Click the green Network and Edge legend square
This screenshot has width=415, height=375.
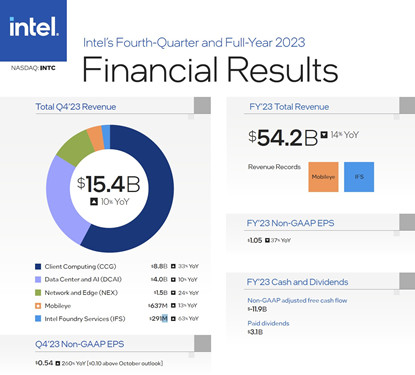coord(38,293)
